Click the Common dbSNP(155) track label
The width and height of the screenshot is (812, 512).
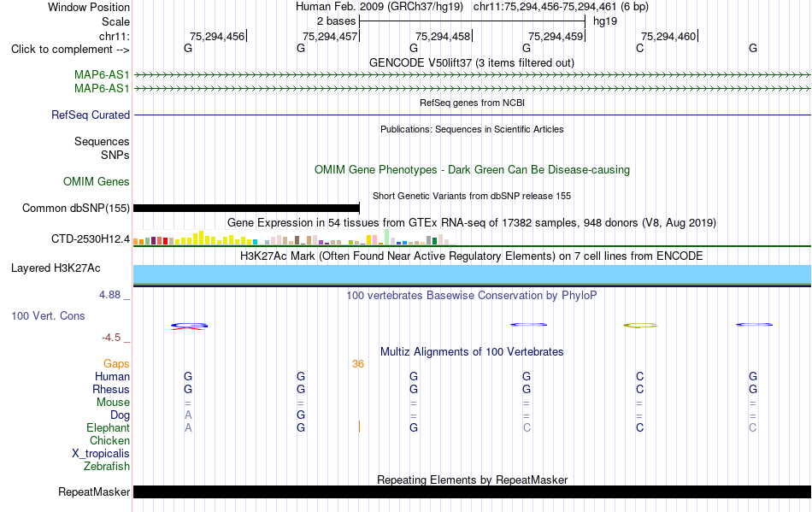(x=75, y=208)
